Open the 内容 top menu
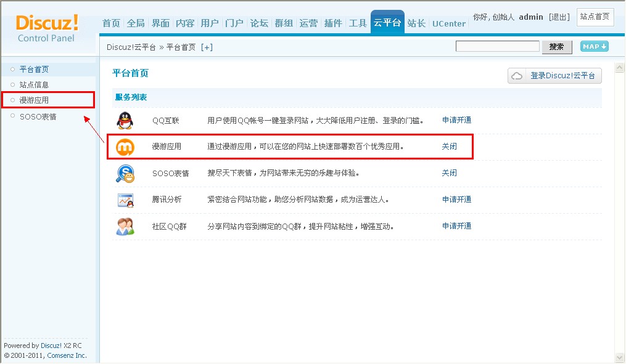Viewport: 626px width, 364px height. click(x=185, y=23)
